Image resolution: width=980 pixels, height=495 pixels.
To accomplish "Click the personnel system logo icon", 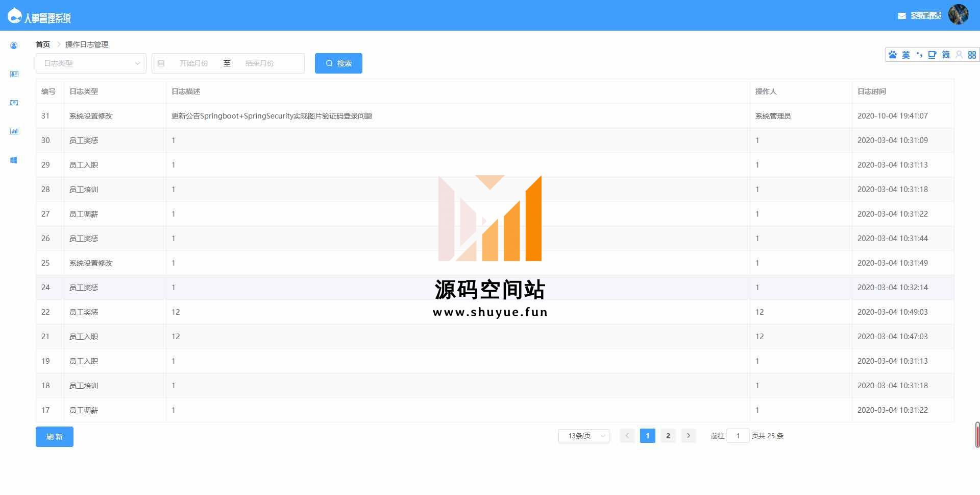I will (15, 16).
